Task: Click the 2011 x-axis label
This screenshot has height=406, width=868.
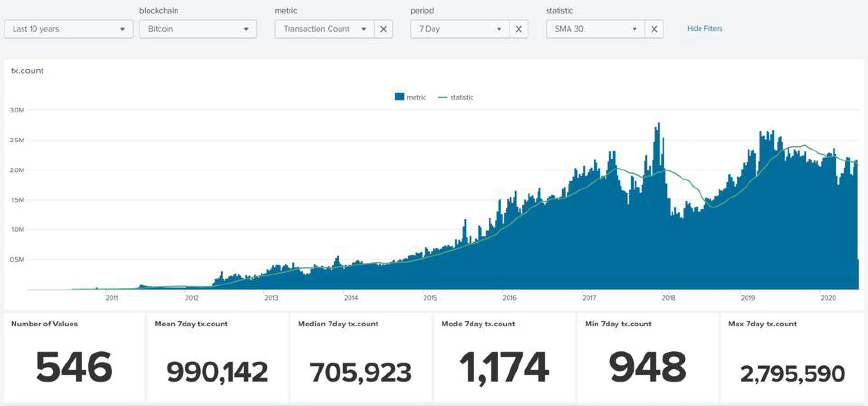Action: 111,298
